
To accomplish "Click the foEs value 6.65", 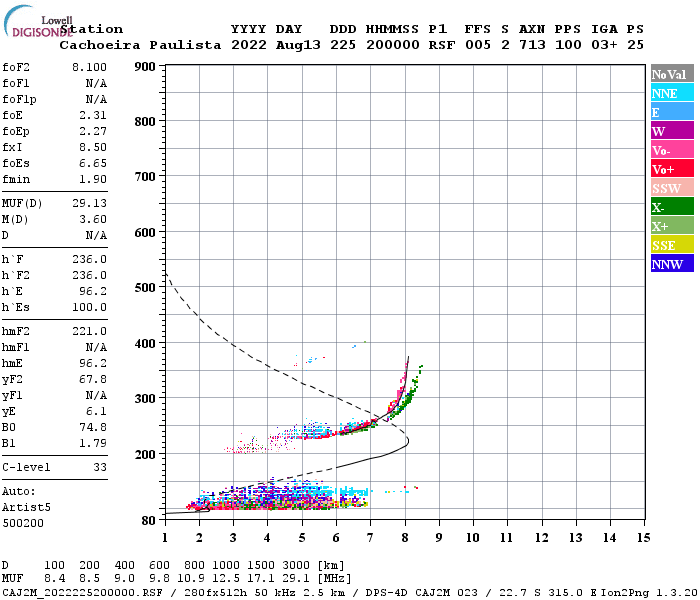I will pos(93,163).
